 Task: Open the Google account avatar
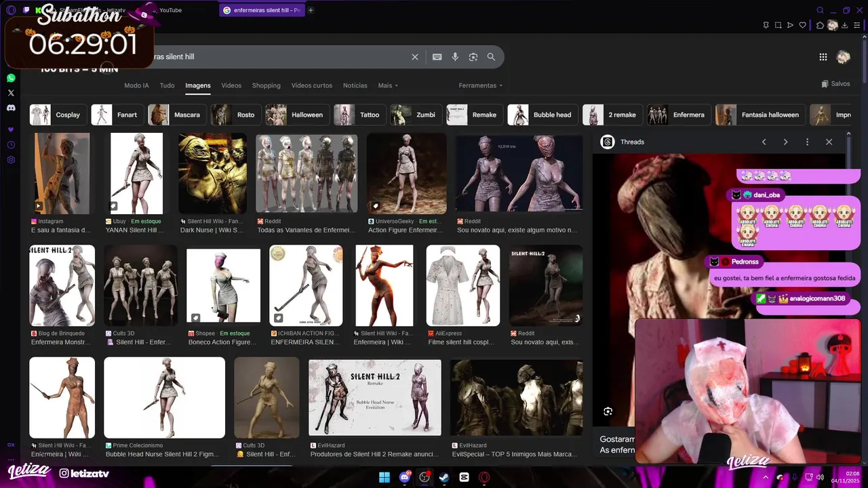(x=844, y=57)
